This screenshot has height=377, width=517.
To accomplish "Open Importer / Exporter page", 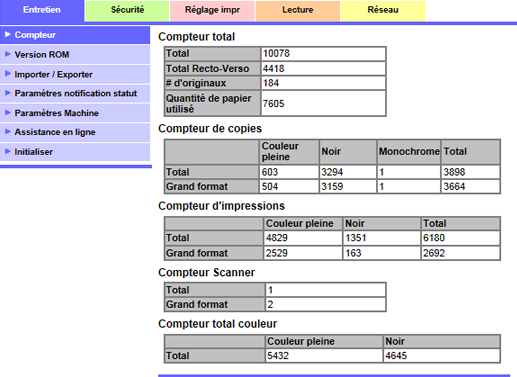I will click(75, 74).
